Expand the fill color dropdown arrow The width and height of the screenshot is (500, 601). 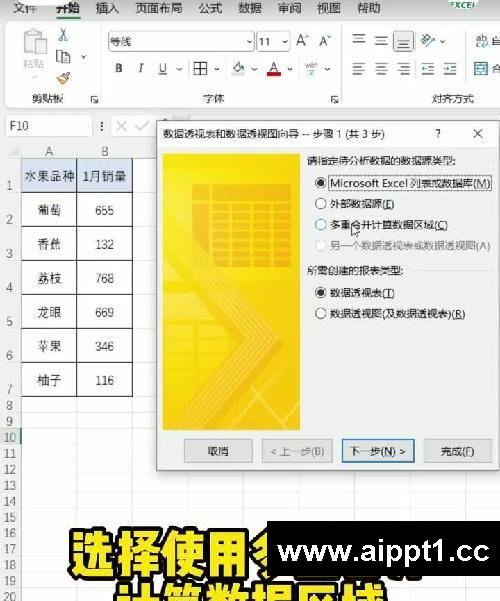(x=254, y=69)
